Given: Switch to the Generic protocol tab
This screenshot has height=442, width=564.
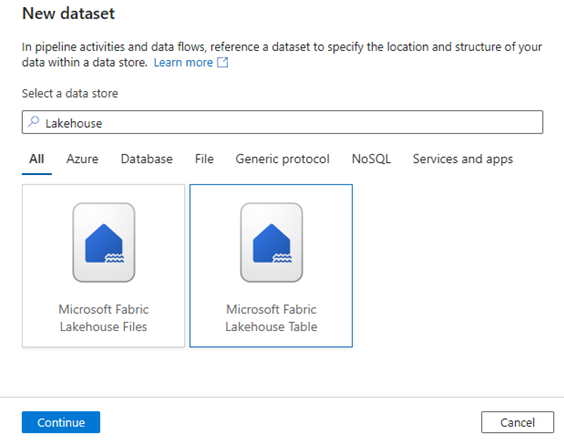Looking at the screenshot, I should 282,159.
